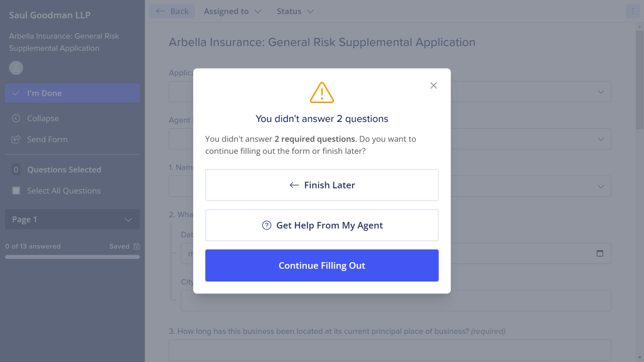Image resolution: width=644 pixels, height=362 pixels.
Task: Click the I'm Done checkmark button
Action: coord(72,93)
